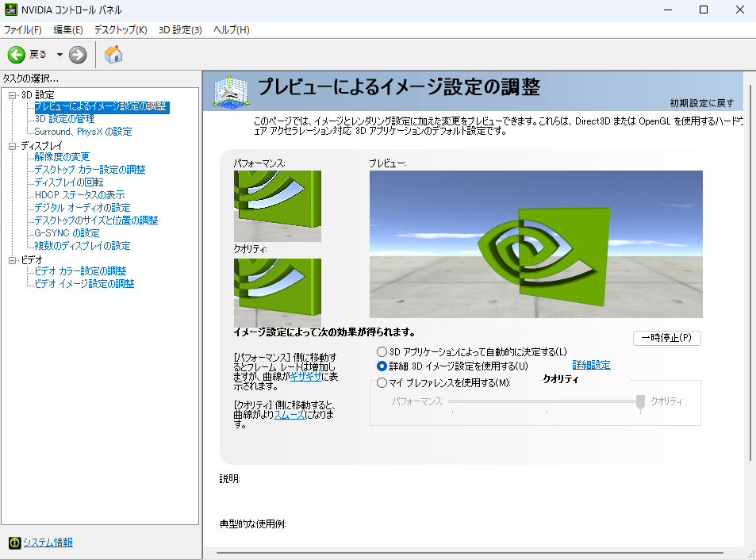Open the 3D 設定(3) menu

coord(180,30)
